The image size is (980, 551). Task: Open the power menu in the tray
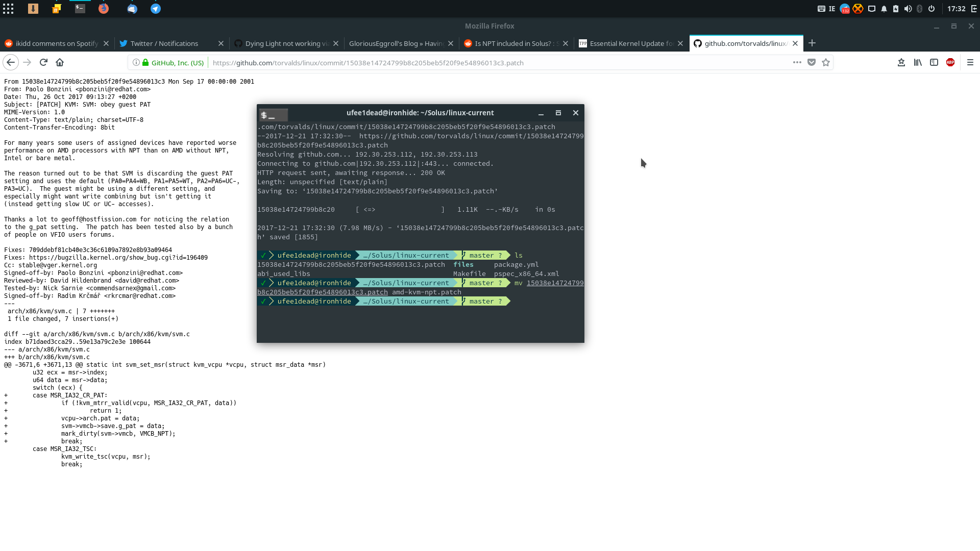[x=932, y=9]
